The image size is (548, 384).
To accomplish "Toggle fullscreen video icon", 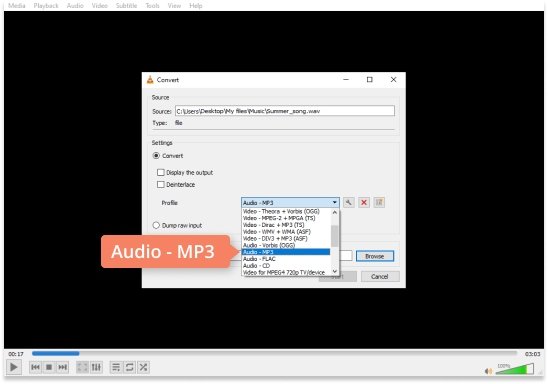I will (x=82, y=367).
